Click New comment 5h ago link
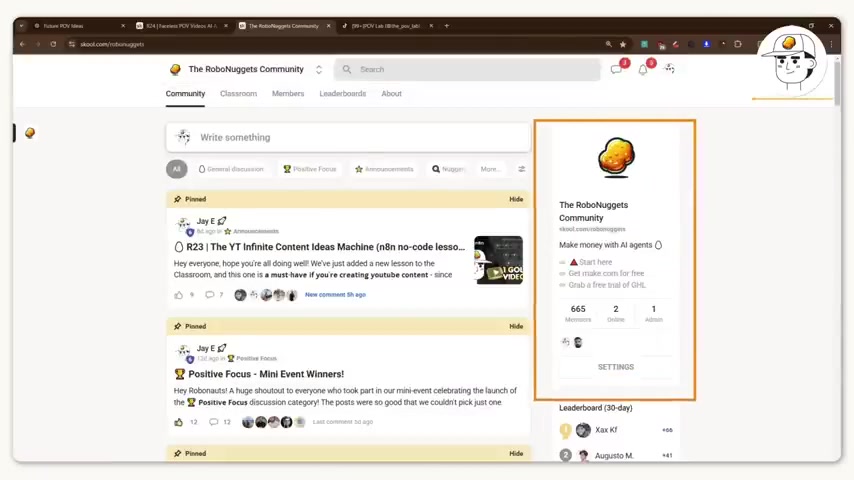The height and width of the screenshot is (480, 854). [335, 295]
